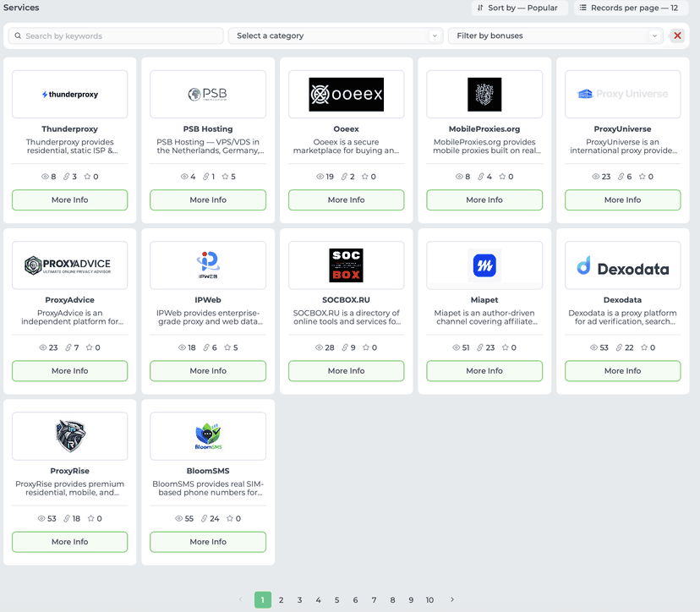Click the Search by keywords field

pyautogui.click(x=116, y=36)
